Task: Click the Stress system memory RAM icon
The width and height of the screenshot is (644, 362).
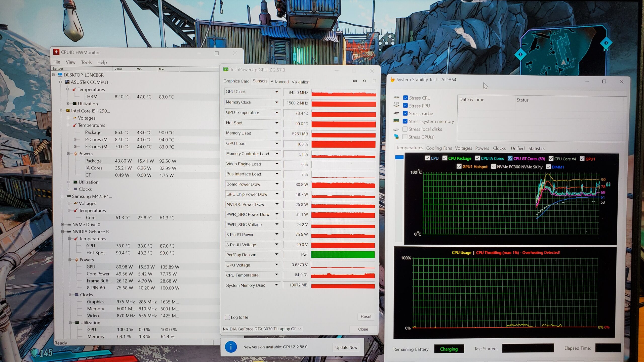Action: [x=396, y=121]
